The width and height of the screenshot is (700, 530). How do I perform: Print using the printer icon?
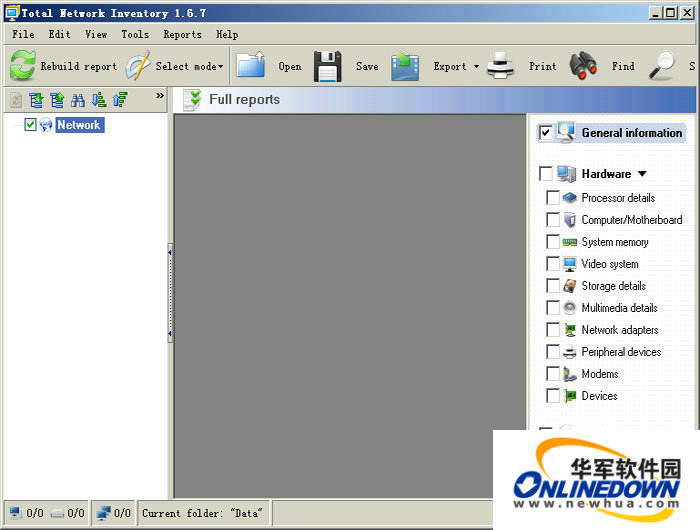point(500,66)
